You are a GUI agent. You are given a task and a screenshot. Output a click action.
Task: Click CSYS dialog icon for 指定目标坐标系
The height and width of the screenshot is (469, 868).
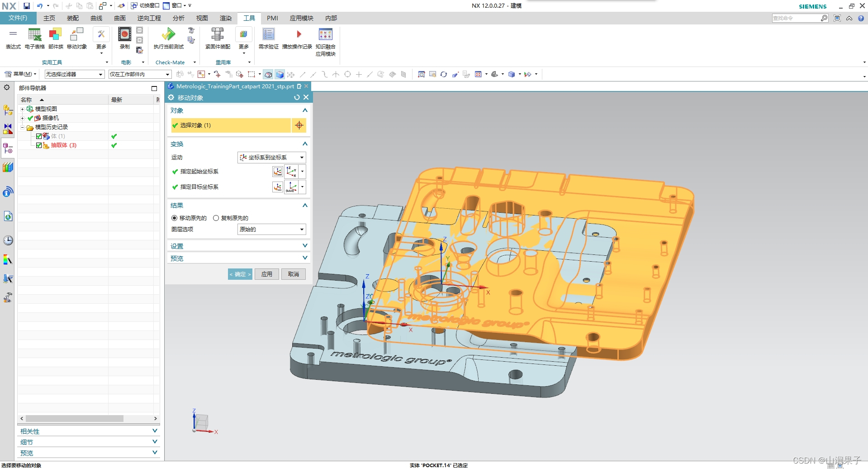click(x=277, y=187)
